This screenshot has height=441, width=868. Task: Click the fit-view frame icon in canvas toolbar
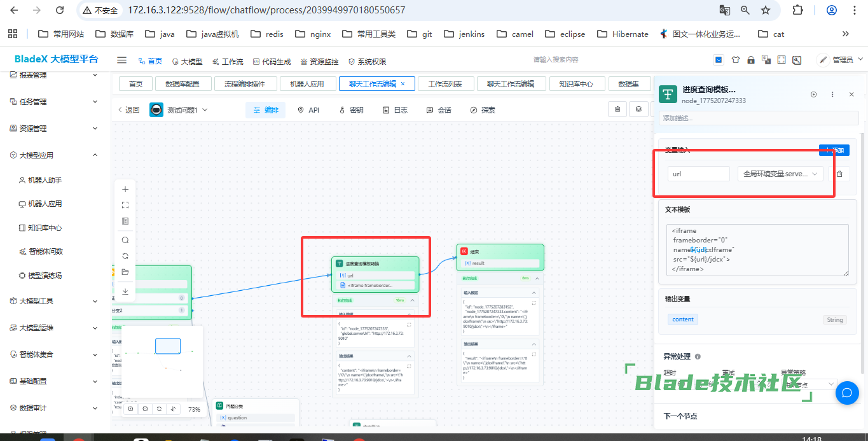point(125,205)
